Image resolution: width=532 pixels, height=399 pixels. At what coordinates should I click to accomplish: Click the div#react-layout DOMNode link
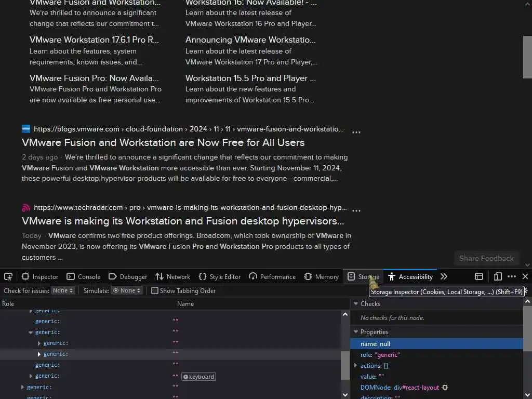416,388
